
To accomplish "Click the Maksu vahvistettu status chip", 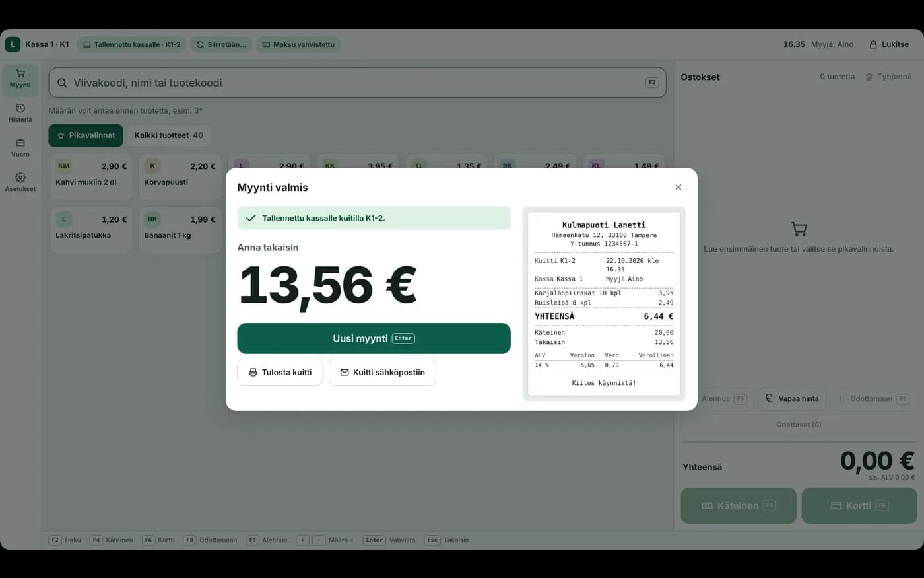I will click(x=298, y=44).
